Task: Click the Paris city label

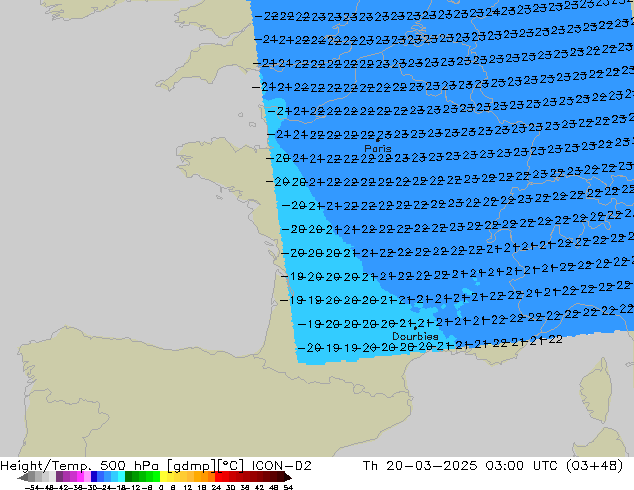Action: (378, 149)
